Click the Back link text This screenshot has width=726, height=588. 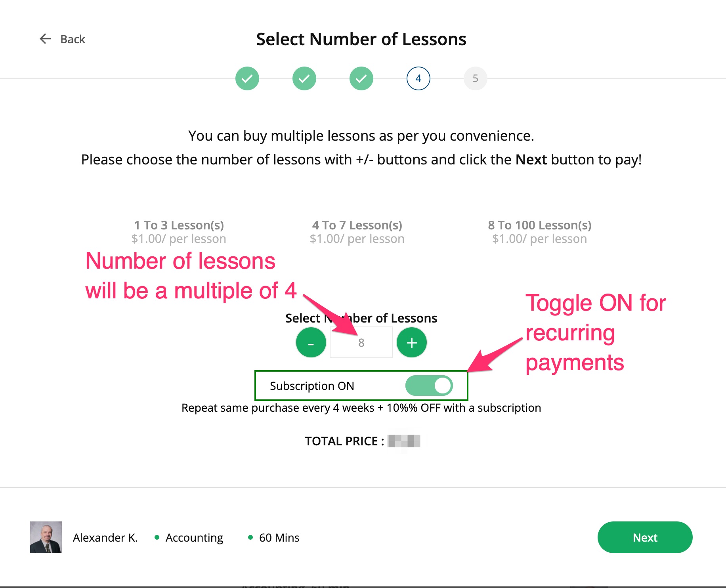pos(73,39)
